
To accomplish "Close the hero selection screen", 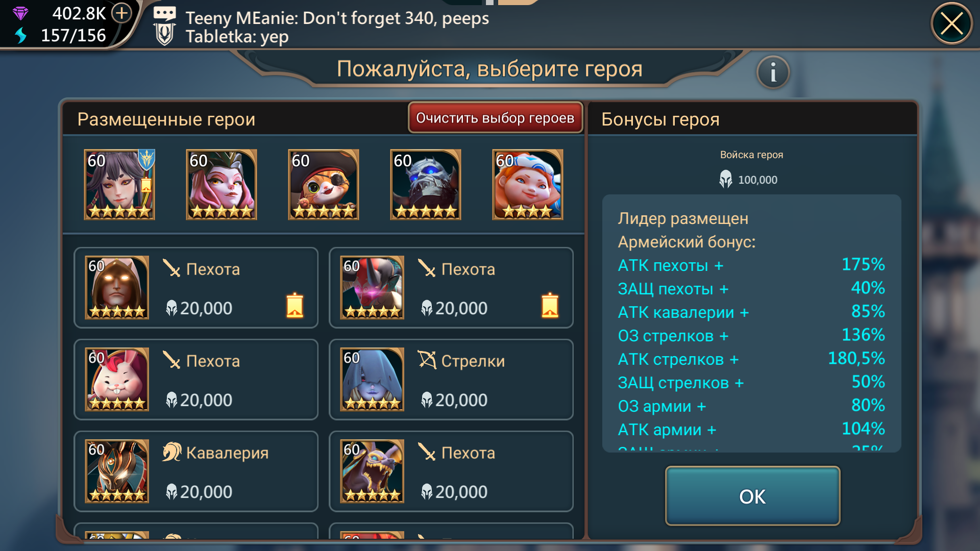I will coord(951,23).
